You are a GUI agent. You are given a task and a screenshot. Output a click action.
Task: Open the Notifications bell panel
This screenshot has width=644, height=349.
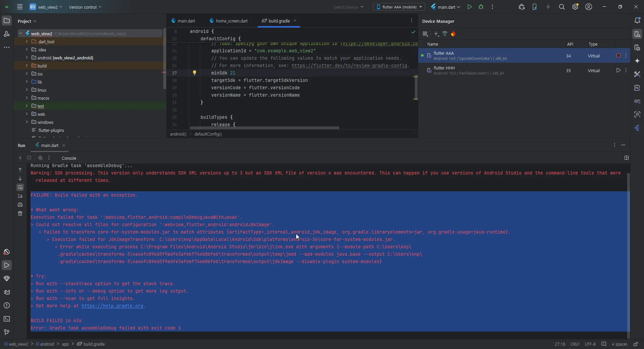click(637, 20)
